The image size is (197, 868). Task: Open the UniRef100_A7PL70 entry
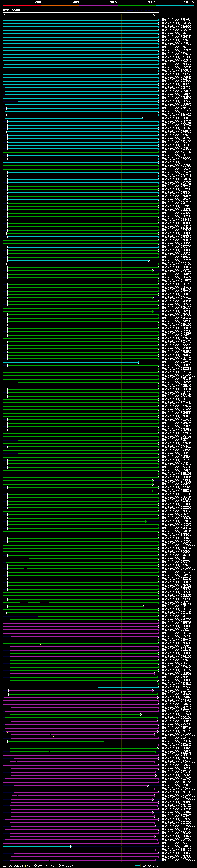pyautogui.click(x=177, y=64)
